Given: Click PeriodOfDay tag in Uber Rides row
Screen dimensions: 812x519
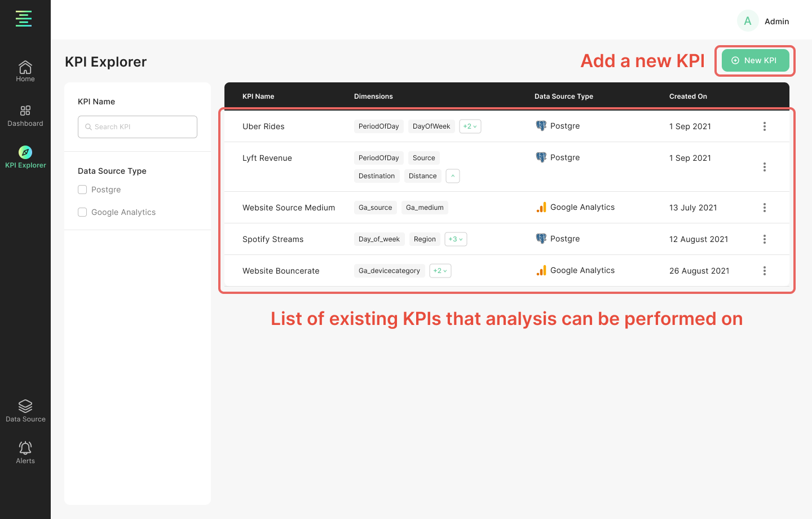Looking at the screenshot, I should coord(379,126).
